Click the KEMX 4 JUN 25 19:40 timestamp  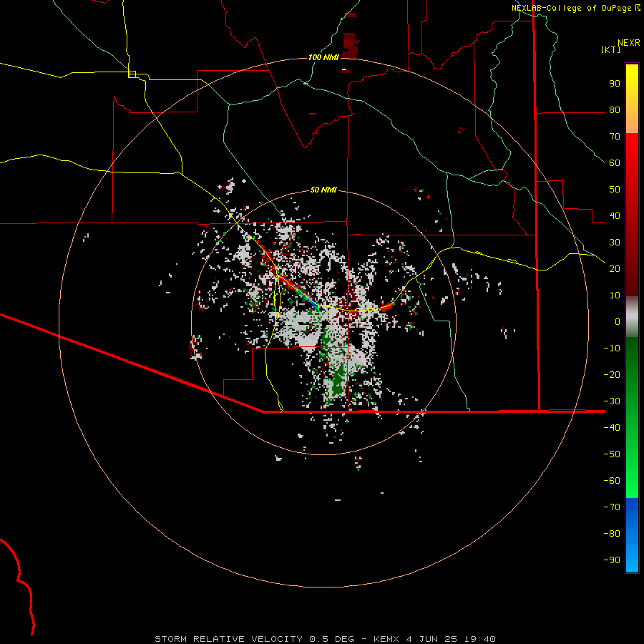pyautogui.click(x=434, y=639)
